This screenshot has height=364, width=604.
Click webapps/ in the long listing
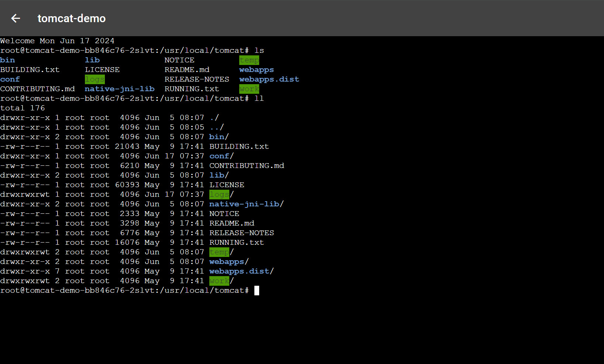(x=229, y=262)
